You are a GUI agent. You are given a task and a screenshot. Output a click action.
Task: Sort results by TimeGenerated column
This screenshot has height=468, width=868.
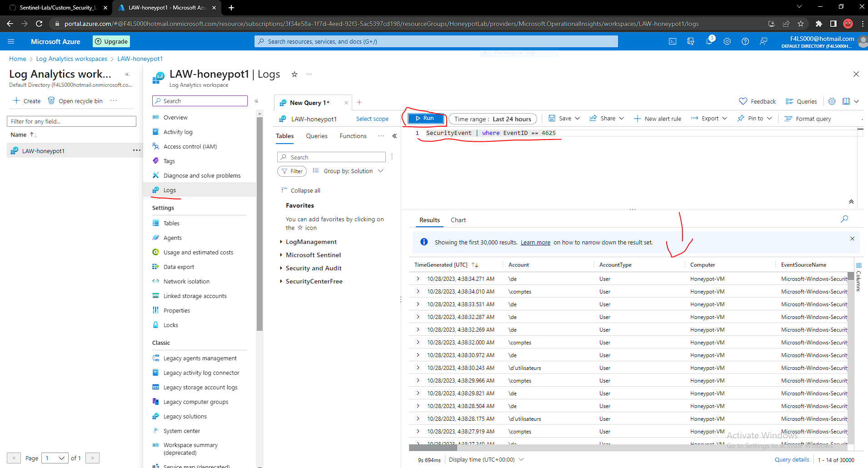446,265
